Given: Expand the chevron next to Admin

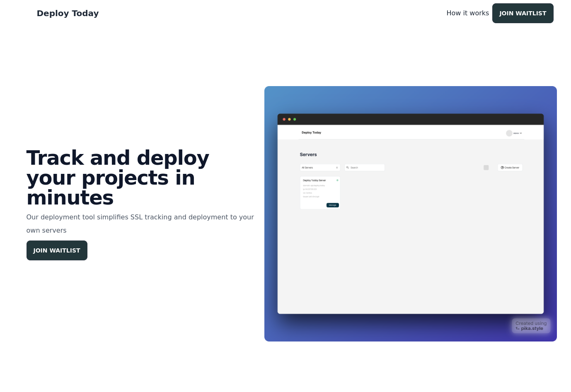Looking at the screenshot, I should [x=521, y=133].
